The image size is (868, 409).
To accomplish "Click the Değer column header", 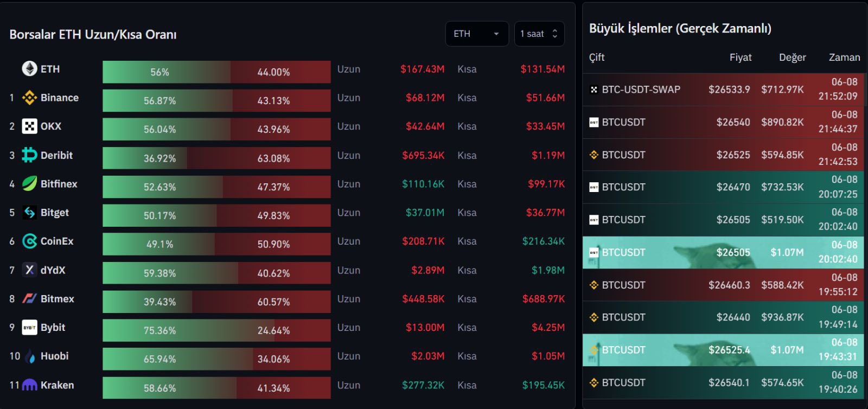I will [793, 57].
